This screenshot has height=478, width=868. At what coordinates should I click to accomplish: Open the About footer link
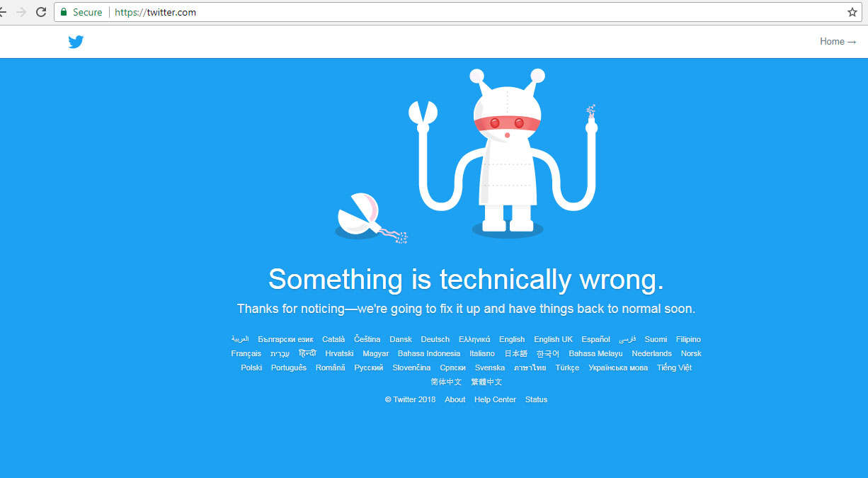click(455, 399)
